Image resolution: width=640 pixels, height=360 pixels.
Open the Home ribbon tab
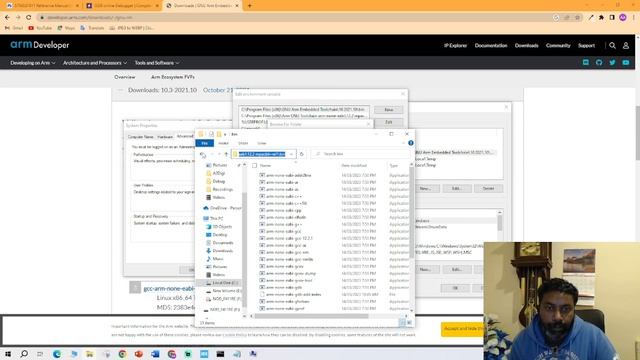tap(223, 143)
